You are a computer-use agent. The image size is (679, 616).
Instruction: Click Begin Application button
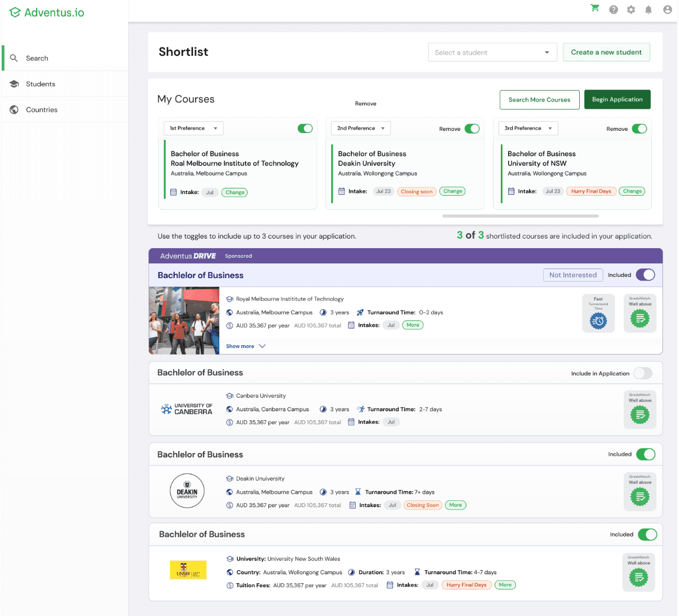pos(617,99)
